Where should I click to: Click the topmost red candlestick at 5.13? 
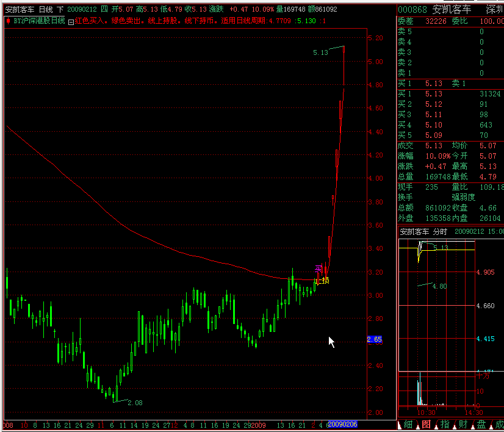coord(344,49)
